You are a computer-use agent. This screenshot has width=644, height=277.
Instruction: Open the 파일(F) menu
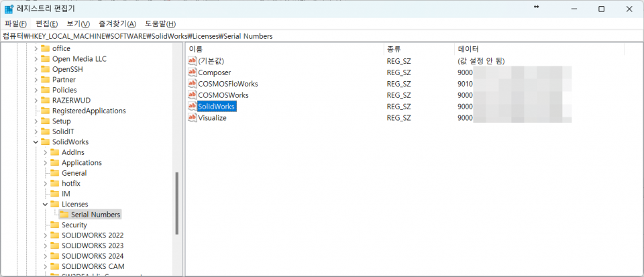15,23
